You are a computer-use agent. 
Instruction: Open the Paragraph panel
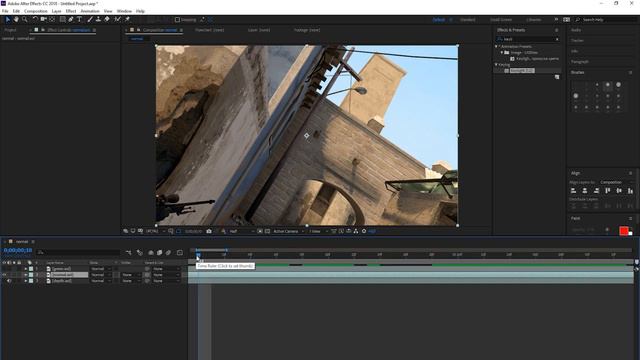click(x=580, y=62)
